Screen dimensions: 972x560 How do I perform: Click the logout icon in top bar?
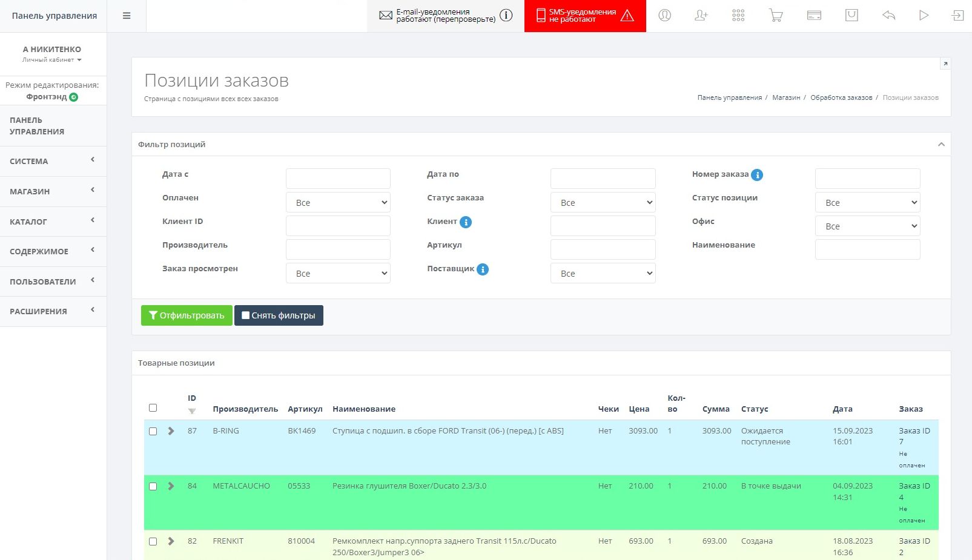957,16
